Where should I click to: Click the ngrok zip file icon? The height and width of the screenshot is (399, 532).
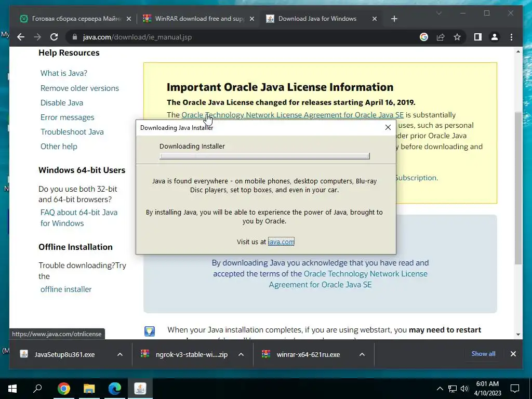(145, 354)
